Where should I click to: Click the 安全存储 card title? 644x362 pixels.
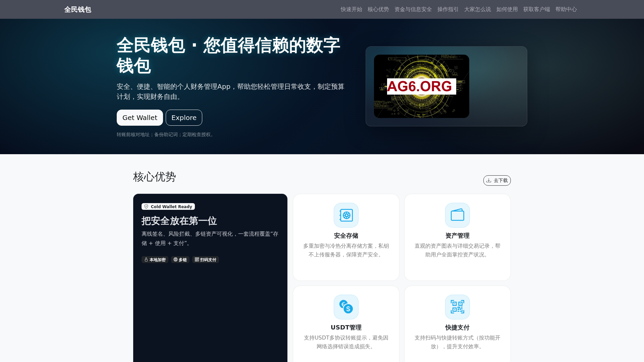tap(346, 236)
